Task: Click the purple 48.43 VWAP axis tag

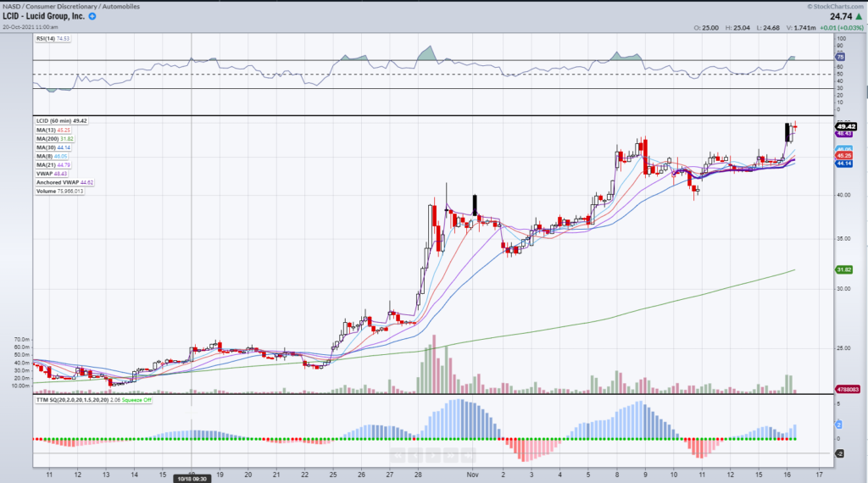Action: click(844, 134)
